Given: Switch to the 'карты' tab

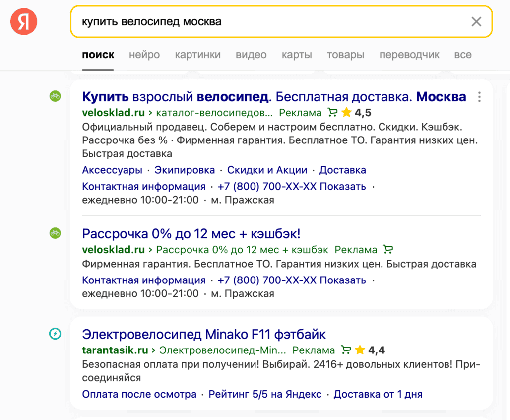Looking at the screenshot, I should (x=297, y=55).
